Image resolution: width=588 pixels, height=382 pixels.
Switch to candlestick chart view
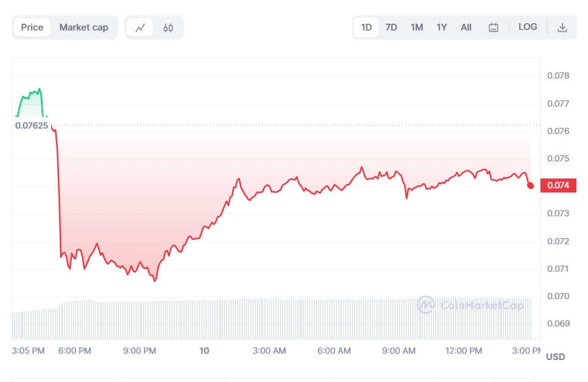point(168,27)
